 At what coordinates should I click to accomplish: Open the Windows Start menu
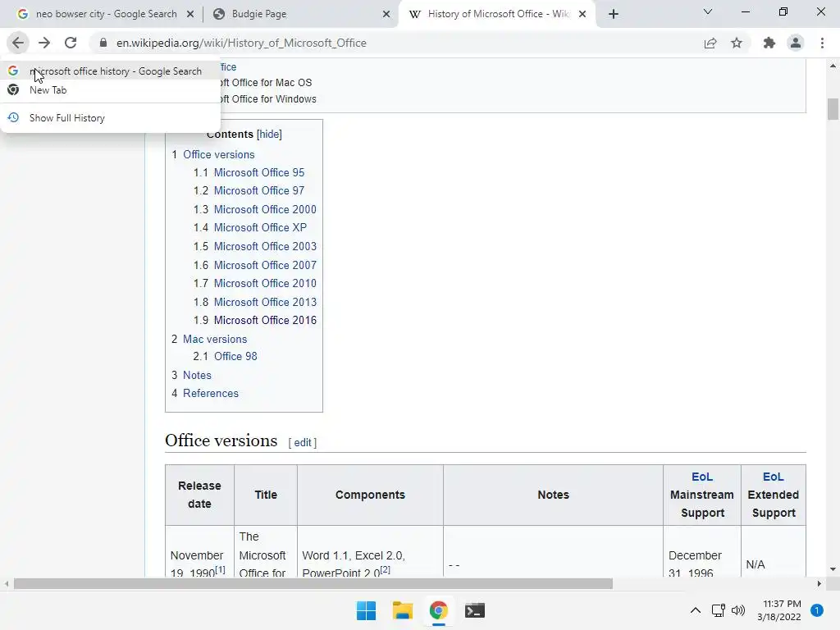367,610
